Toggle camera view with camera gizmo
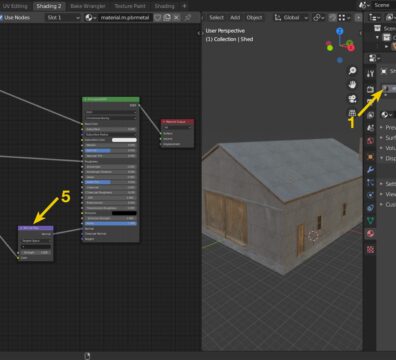 pyautogui.click(x=352, y=99)
